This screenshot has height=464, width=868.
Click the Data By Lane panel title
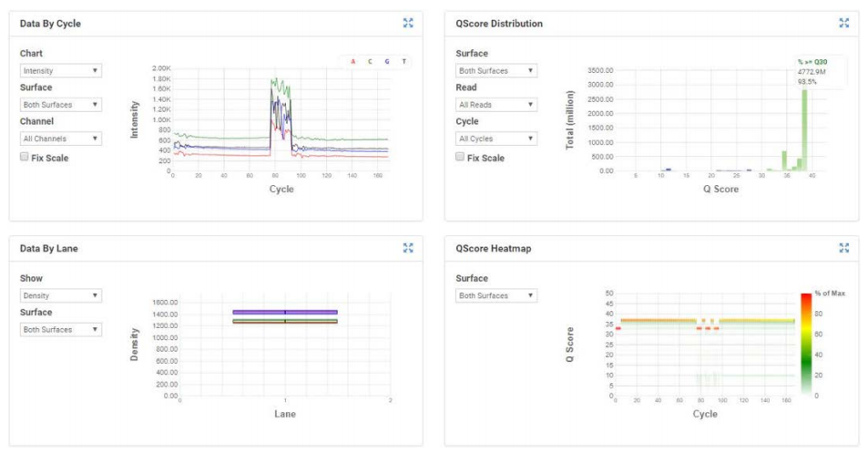[x=48, y=248]
